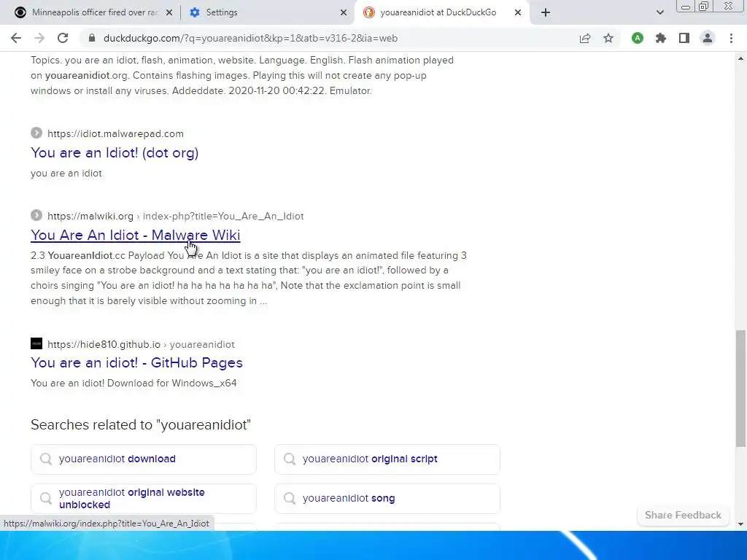
Task: Close the Settings tab
Action: coord(344,12)
